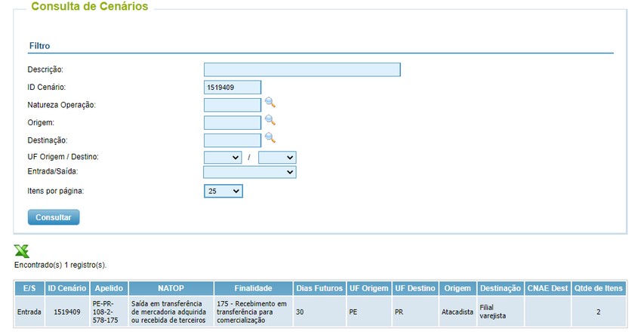Screen dimensions: 644x335
Task: Click the Origem filter input field
Action: [232, 122]
